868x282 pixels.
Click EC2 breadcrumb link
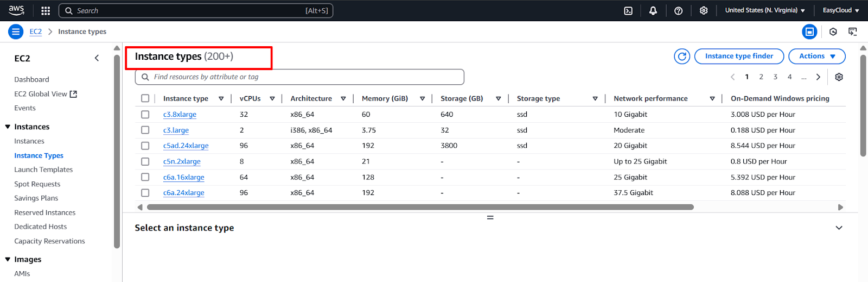point(35,32)
